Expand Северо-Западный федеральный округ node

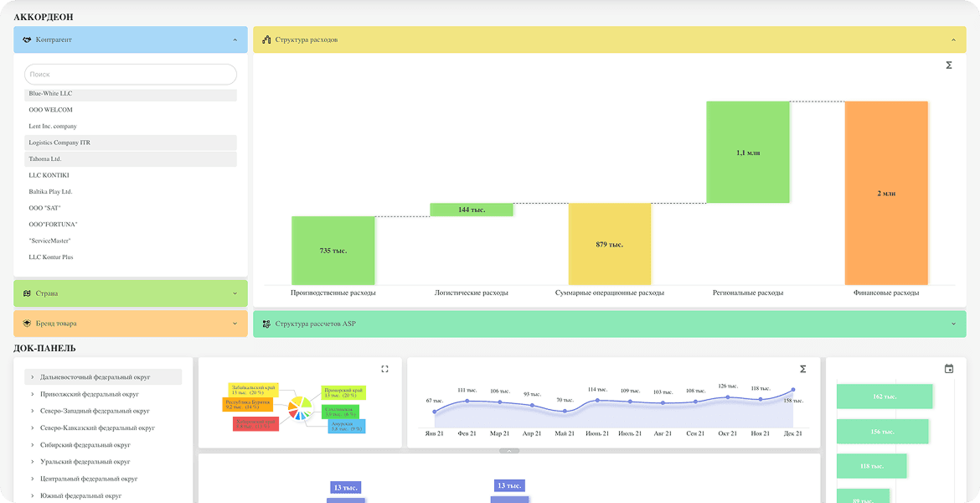pyautogui.click(x=33, y=411)
